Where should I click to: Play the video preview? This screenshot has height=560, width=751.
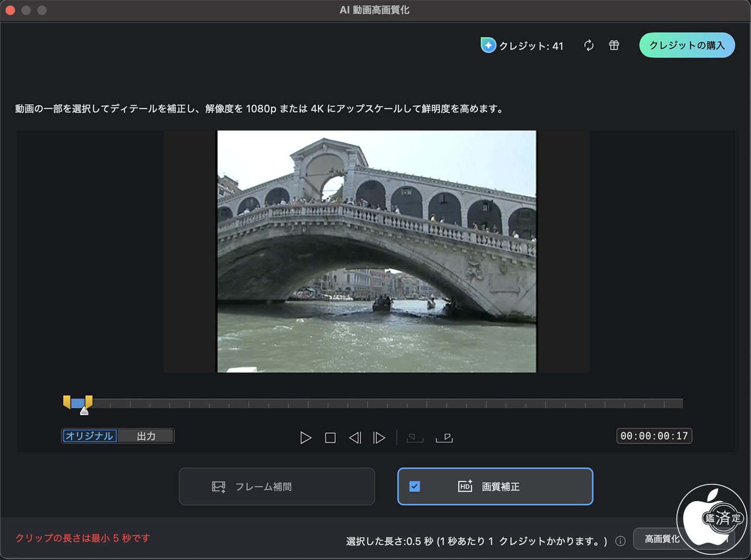306,438
